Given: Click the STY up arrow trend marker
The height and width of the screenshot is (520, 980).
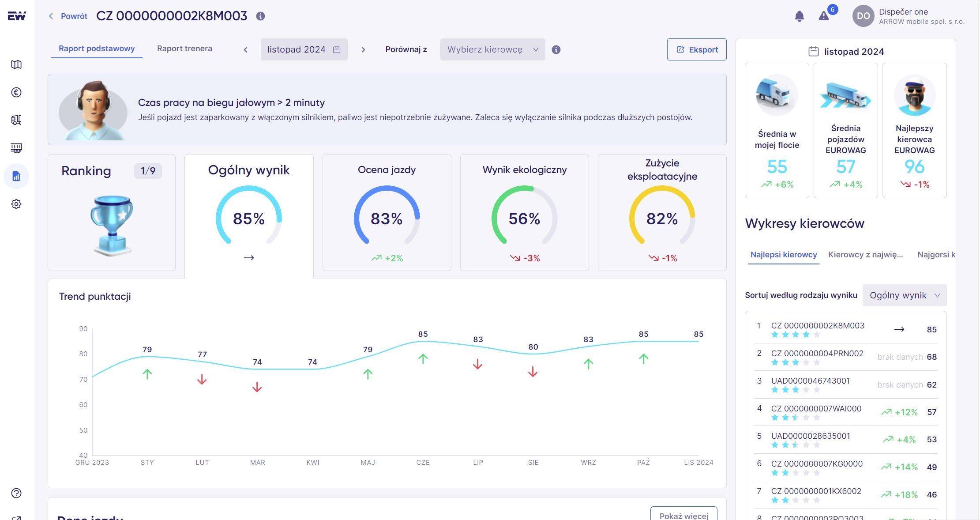Looking at the screenshot, I should point(147,374).
